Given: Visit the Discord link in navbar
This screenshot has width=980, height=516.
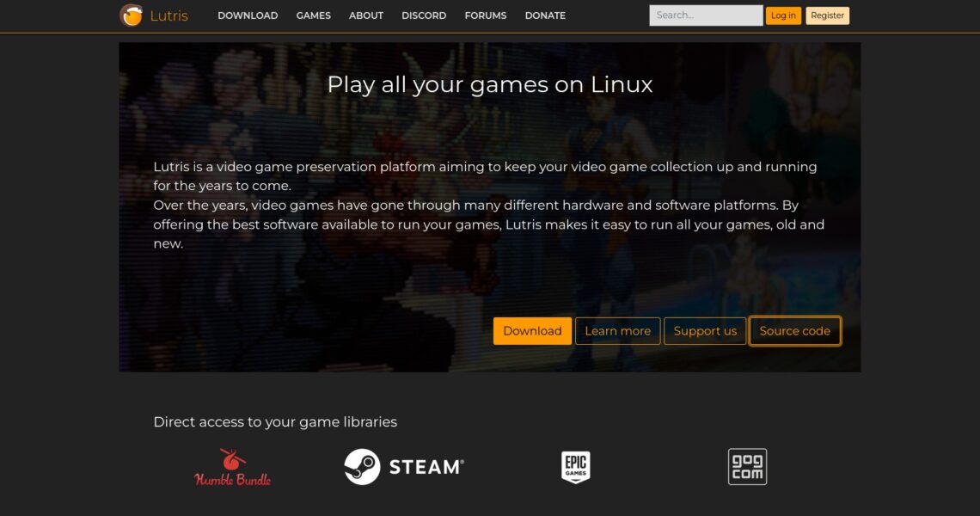Looking at the screenshot, I should 424,15.
